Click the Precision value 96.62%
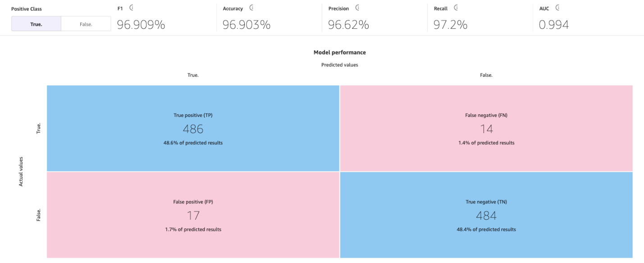The image size is (644, 263). click(348, 25)
